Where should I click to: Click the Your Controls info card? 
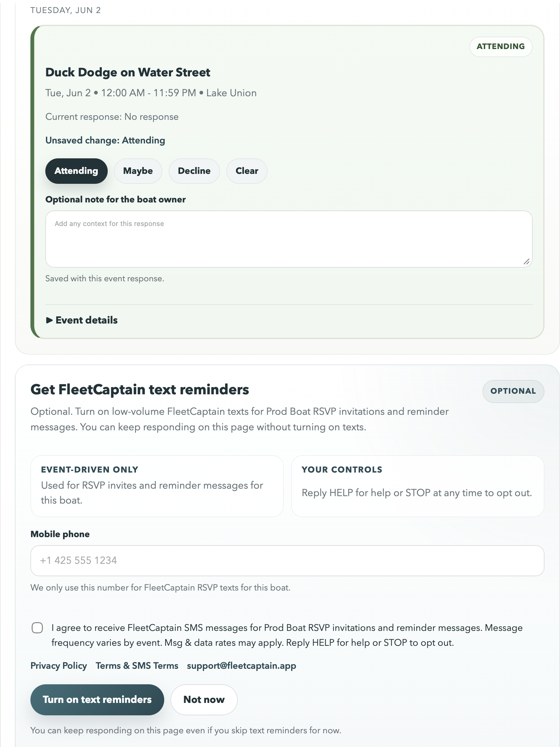point(417,486)
